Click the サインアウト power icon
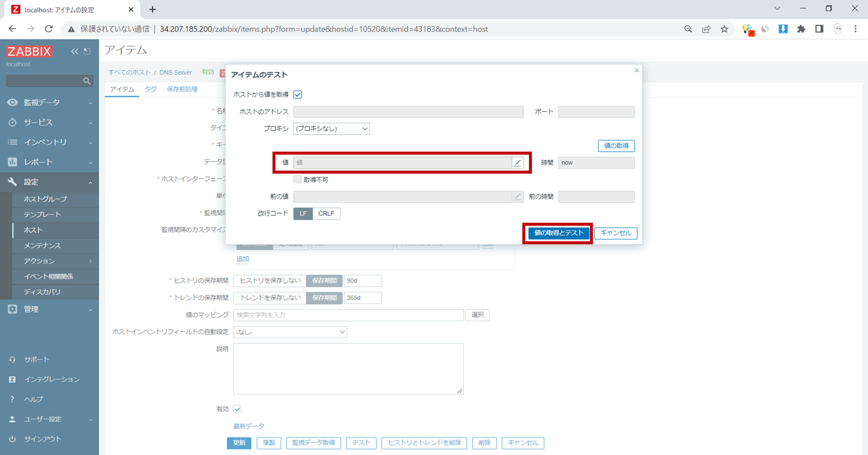868x455 pixels. [12, 439]
